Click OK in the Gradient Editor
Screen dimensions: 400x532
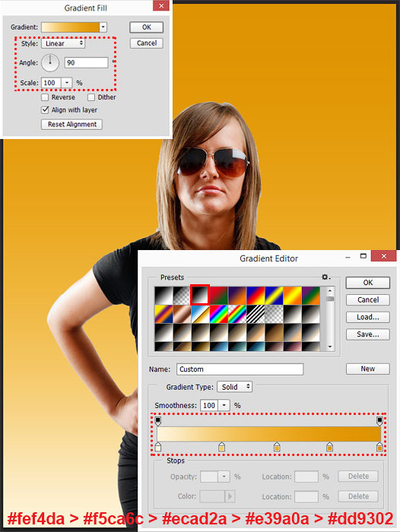[x=368, y=283]
